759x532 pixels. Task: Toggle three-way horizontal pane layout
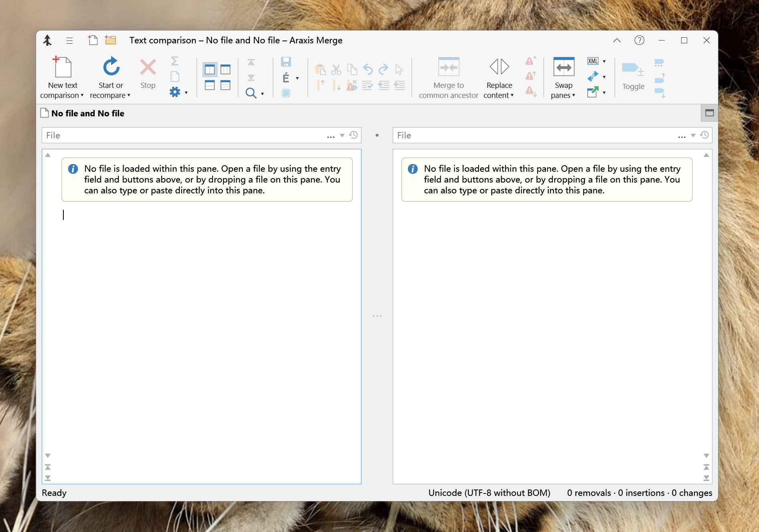225,85
